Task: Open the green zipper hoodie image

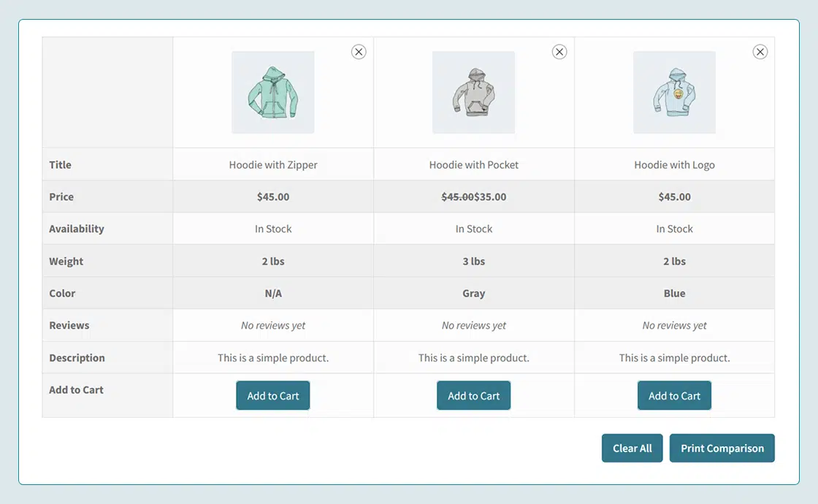Action: click(x=273, y=93)
